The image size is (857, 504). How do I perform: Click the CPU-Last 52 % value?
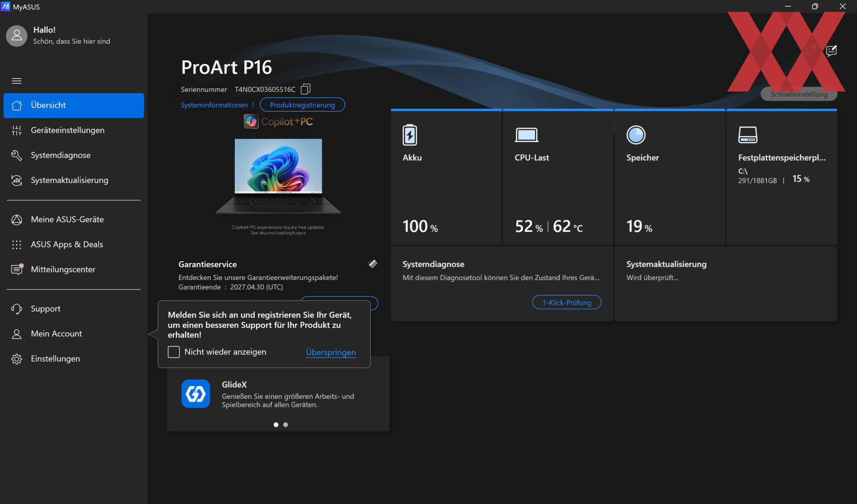point(529,227)
